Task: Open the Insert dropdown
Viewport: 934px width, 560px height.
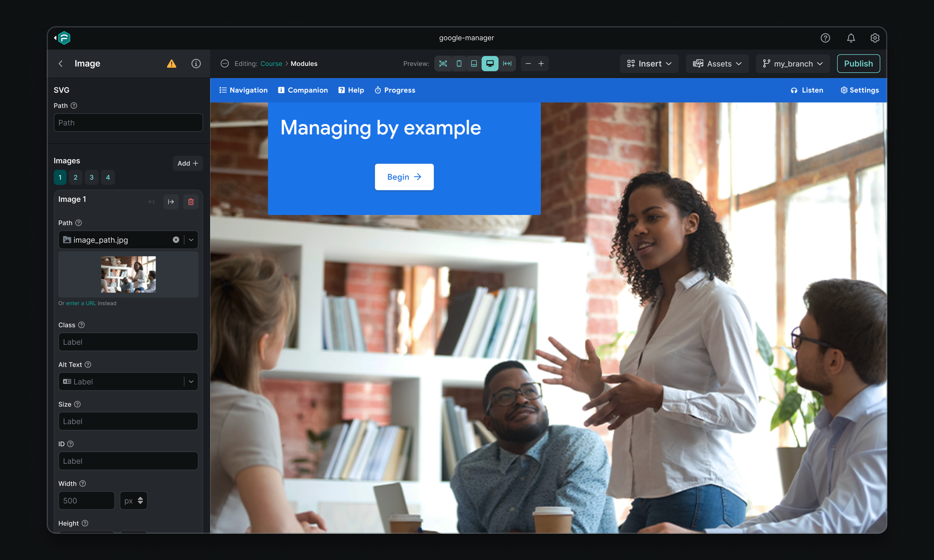Action: (649, 63)
